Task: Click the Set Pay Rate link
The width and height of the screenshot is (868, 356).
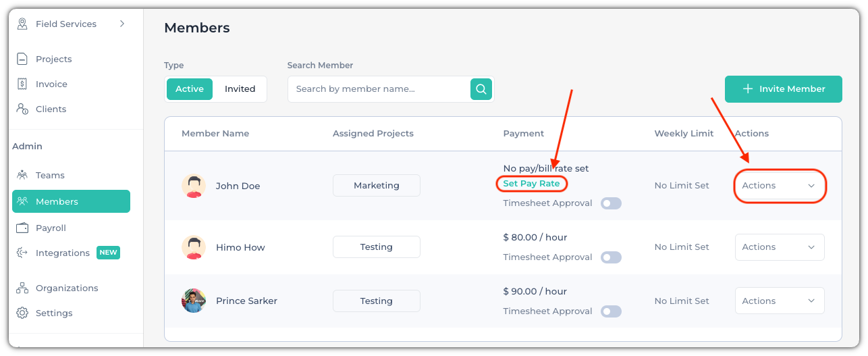Action: pyautogui.click(x=531, y=184)
